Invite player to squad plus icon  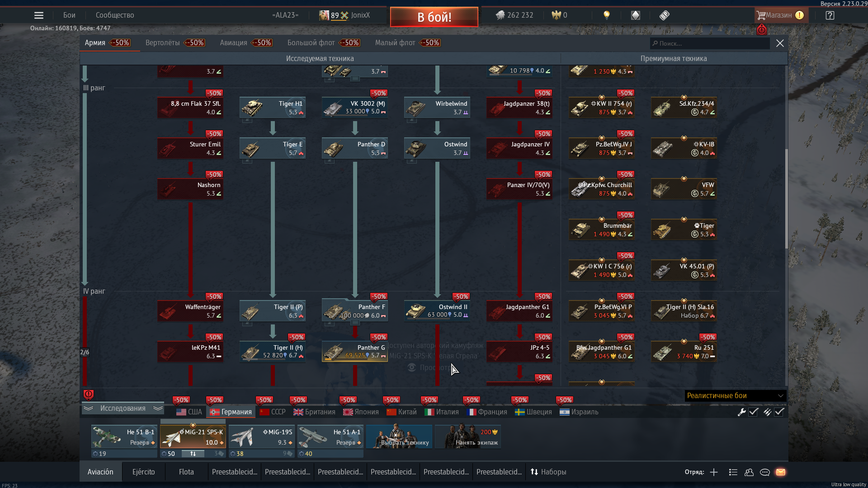tap(714, 472)
